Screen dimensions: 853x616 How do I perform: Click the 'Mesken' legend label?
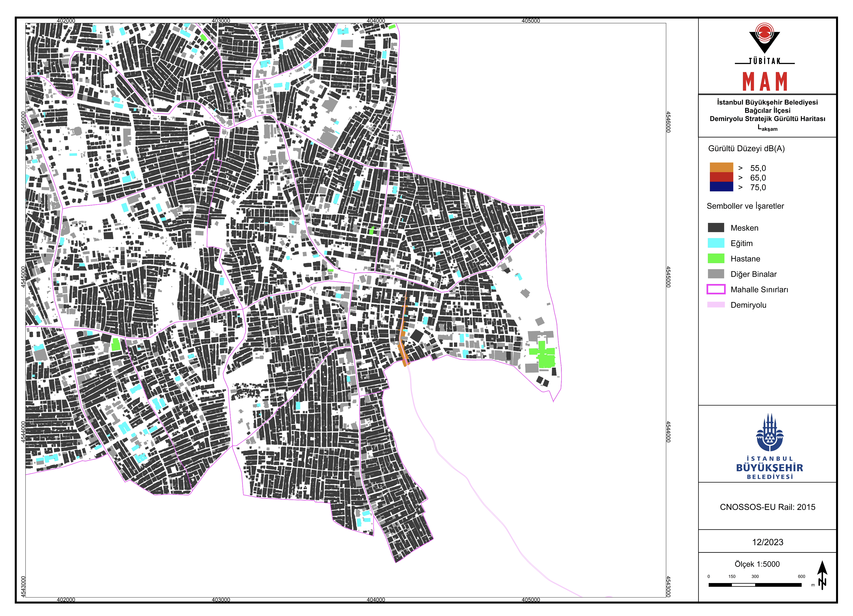(745, 228)
